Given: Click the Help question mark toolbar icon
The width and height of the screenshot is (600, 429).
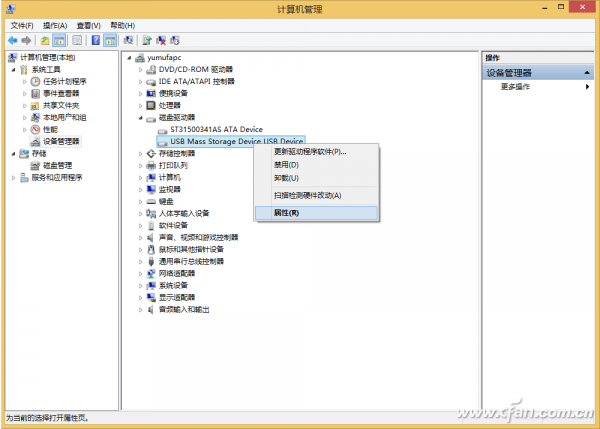Looking at the screenshot, I should pos(96,40).
